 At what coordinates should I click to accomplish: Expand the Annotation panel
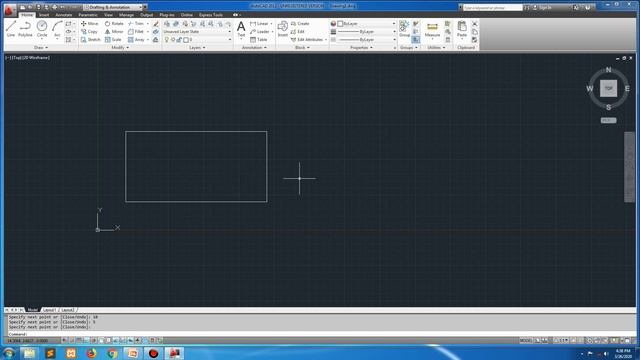click(254, 48)
